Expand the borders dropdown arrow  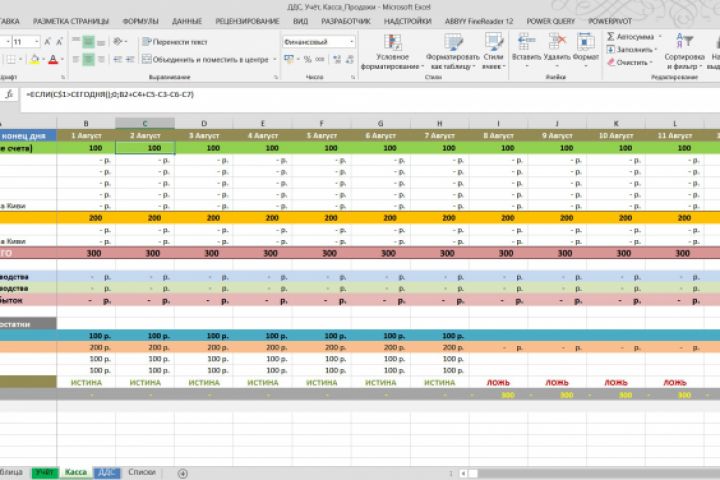[x=20, y=59]
